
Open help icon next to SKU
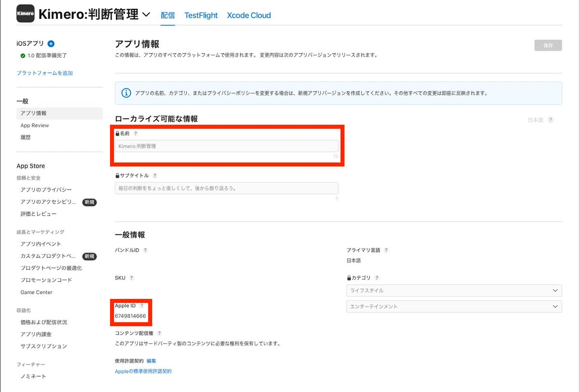click(131, 278)
